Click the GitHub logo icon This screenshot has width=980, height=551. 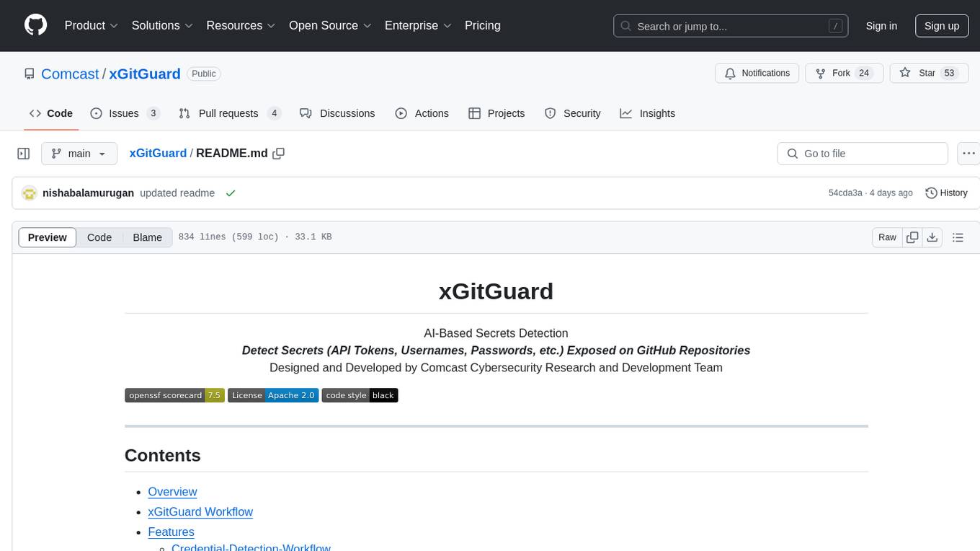(x=36, y=25)
